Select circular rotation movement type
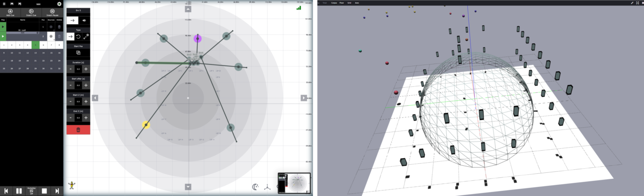644x196 pixels. (78, 37)
